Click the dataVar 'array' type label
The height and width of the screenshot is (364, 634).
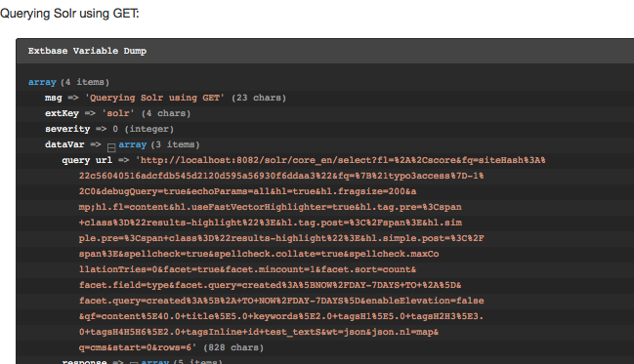[133, 144]
